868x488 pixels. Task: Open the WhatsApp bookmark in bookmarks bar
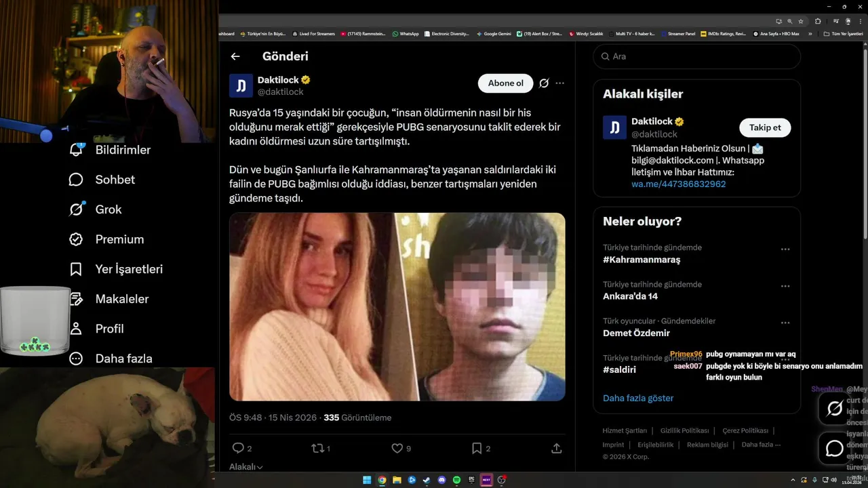(x=406, y=34)
